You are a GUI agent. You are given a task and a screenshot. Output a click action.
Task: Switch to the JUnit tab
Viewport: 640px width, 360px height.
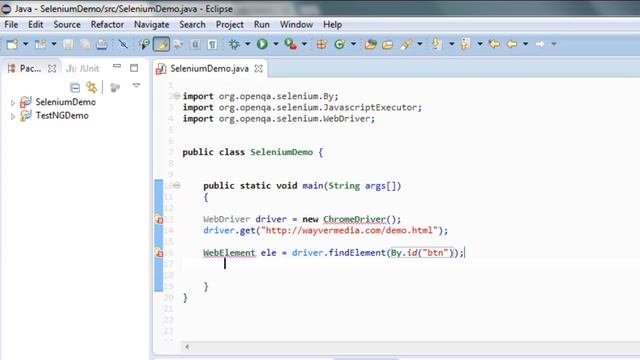(83, 69)
